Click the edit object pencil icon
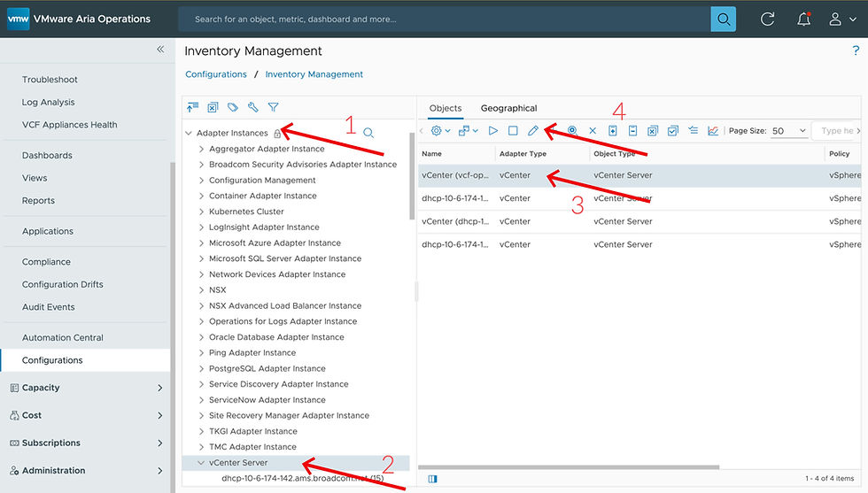Screen dimensions: 868x493 533,131
